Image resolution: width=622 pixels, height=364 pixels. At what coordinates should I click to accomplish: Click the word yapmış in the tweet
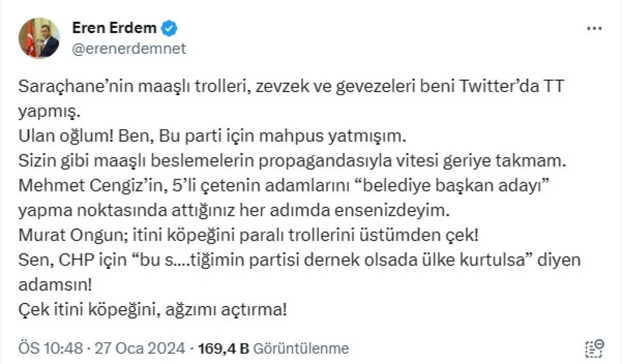(48, 112)
